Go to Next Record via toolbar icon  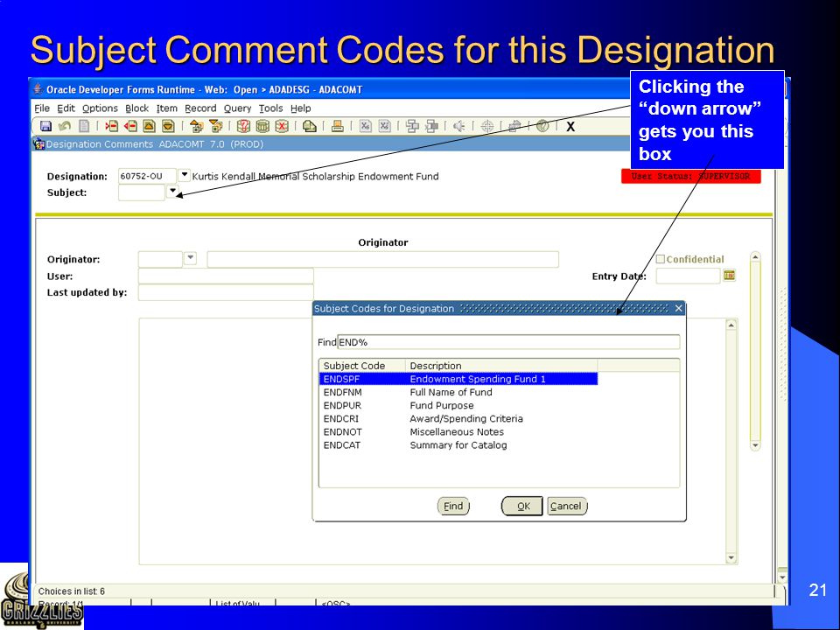pos(168,126)
